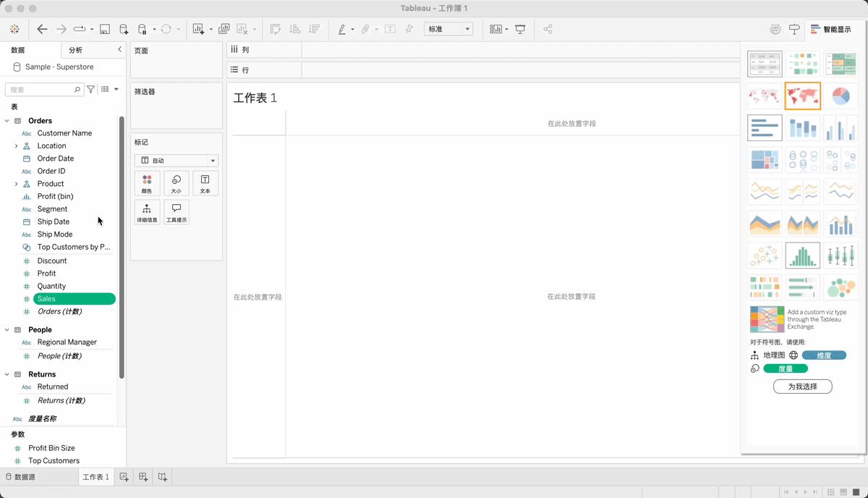Screen dimensions: 868x498
Task: Click the presentation mode icon
Action: [x=520, y=29]
